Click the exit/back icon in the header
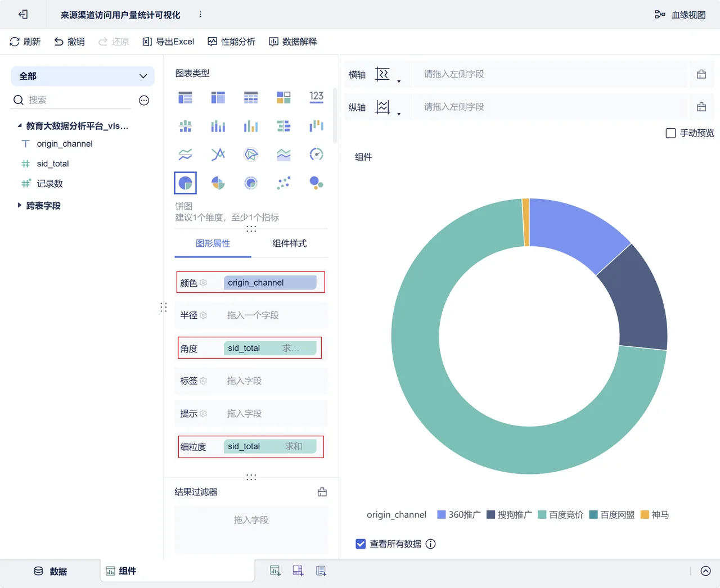Image resolution: width=720 pixels, height=588 pixels. (x=23, y=15)
